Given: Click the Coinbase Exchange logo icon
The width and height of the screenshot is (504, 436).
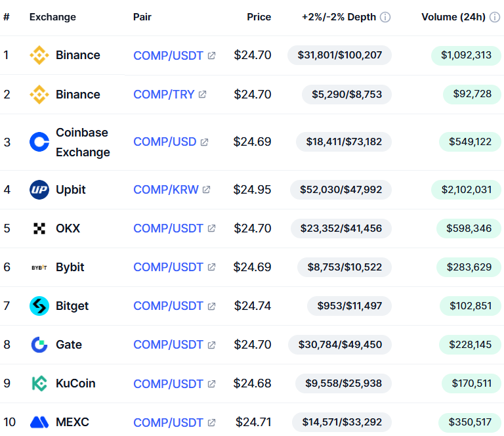Looking at the screenshot, I should (39, 142).
